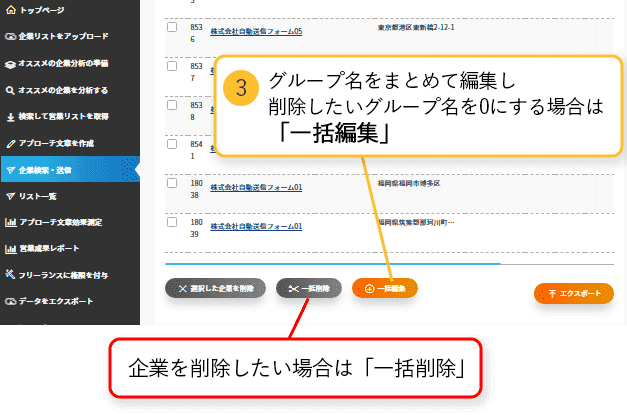627x415 pixels.
Task: Click the layers icon for オススメの企業分析の準備
Action: (x=10, y=64)
